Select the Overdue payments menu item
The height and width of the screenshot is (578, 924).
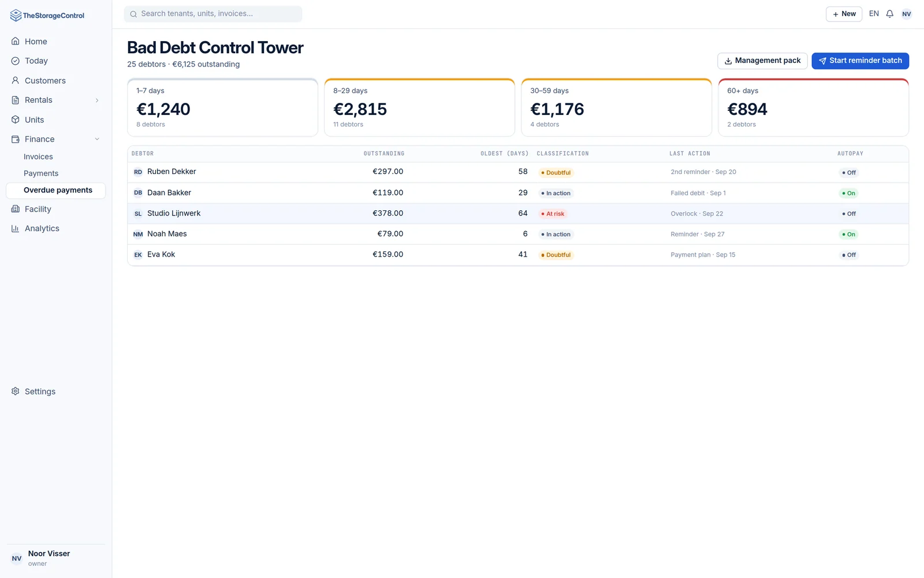[x=55, y=190]
